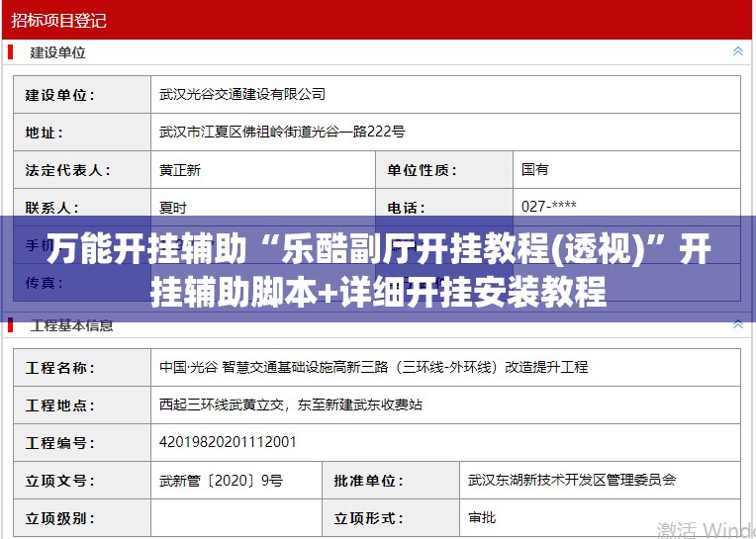The width and height of the screenshot is (756, 539).
Task: Click unit nature value 国有
Action: pos(534,169)
